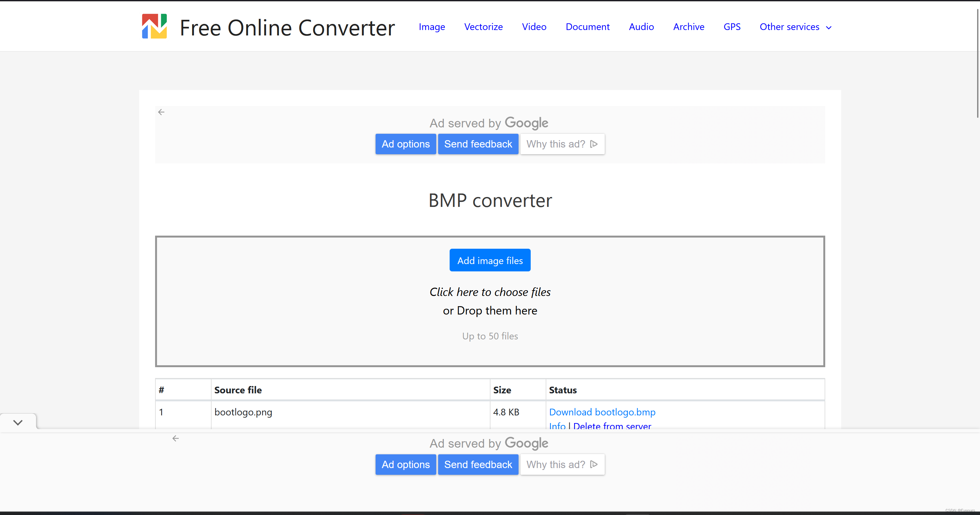Navigate to the Document converters
Image resolution: width=980 pixels, height=515 pixels.
(x=587, y=27)
